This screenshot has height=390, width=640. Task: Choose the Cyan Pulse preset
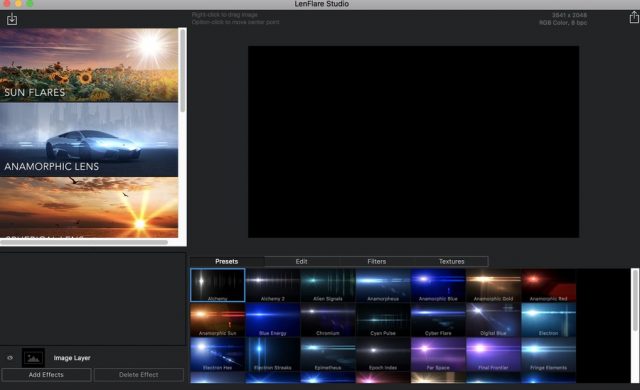click(383, 320)
